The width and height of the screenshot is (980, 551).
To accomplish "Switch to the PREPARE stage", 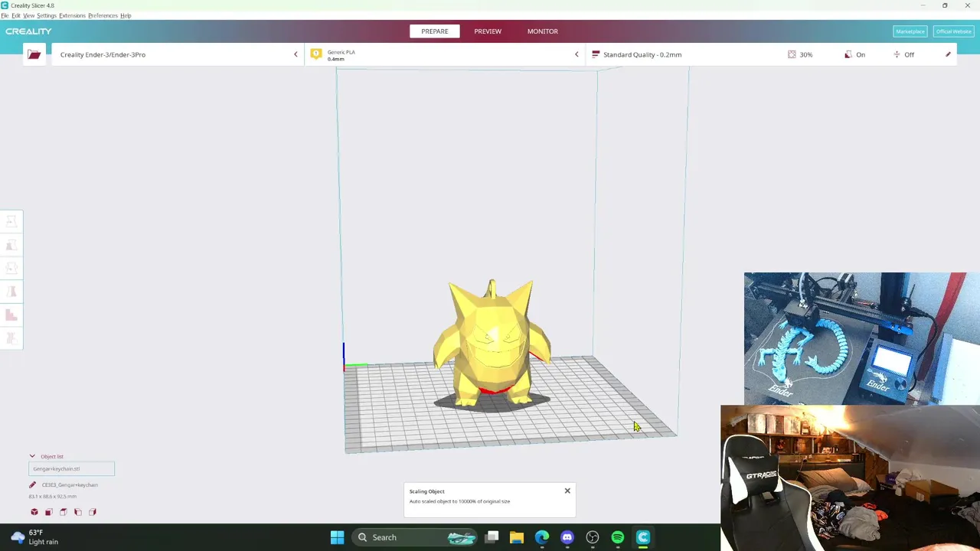I will [x=434, y=31].
